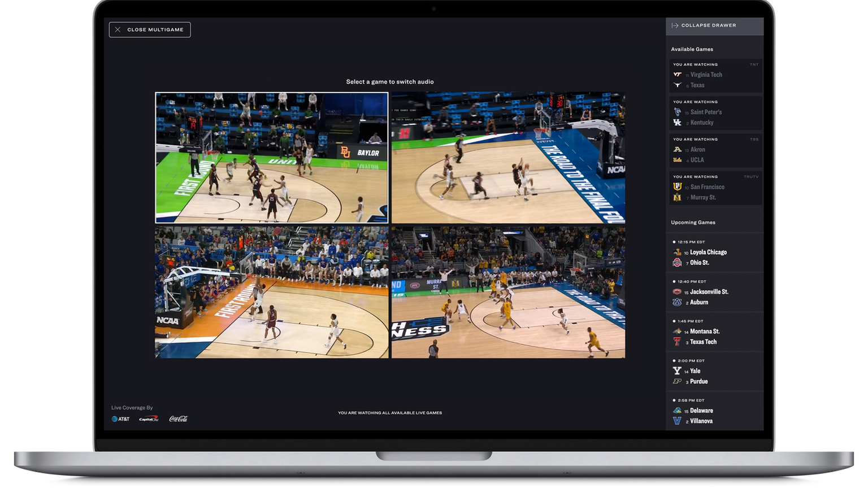Click the San Francisco team logo
The width and height of the screenshot is (868, 488).
coord(677,187)
